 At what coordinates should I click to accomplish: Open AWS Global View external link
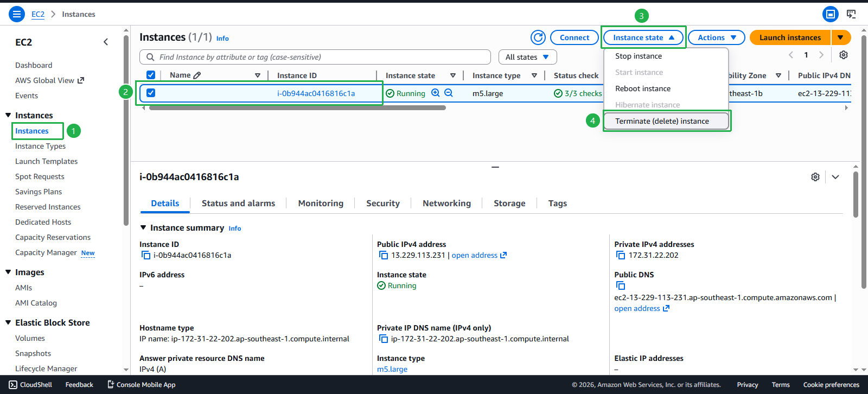49,80
